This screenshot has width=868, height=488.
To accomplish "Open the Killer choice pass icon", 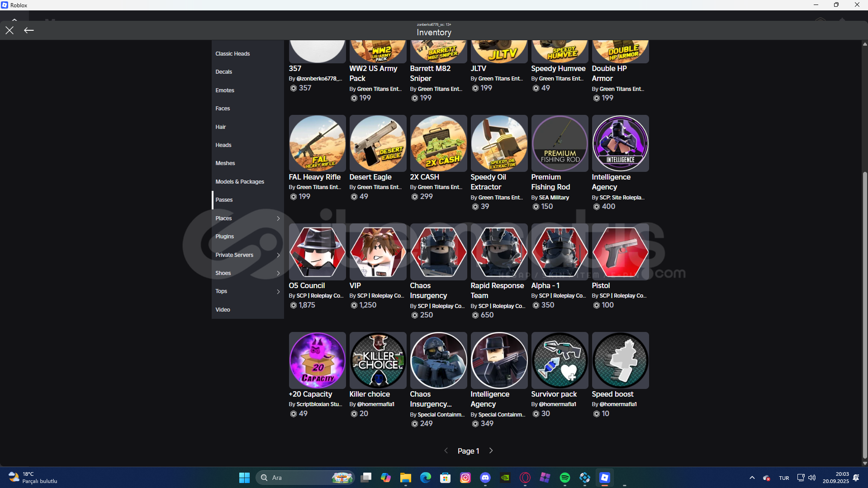I will 378,360.
